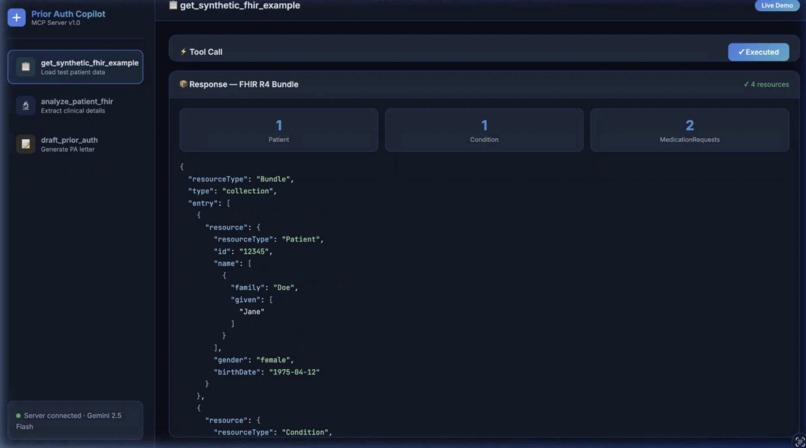This screenshot has width=806, height=448.
Task: Click the Executed button
Action: coord(758,52)
